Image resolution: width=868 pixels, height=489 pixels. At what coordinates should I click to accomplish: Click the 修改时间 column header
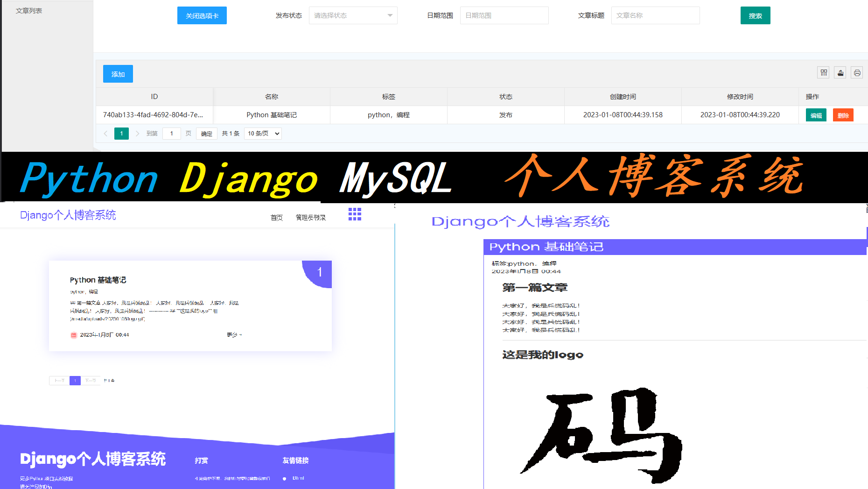(x=740, y=97)
